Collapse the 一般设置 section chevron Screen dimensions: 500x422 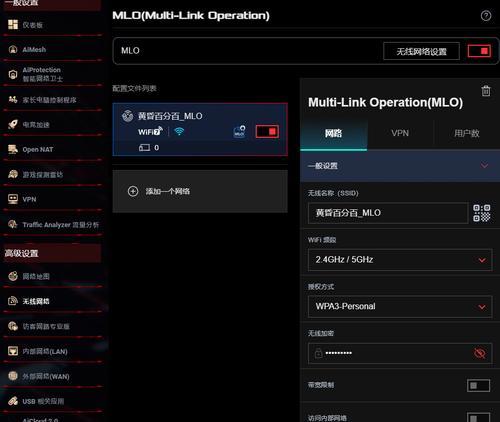484,166
